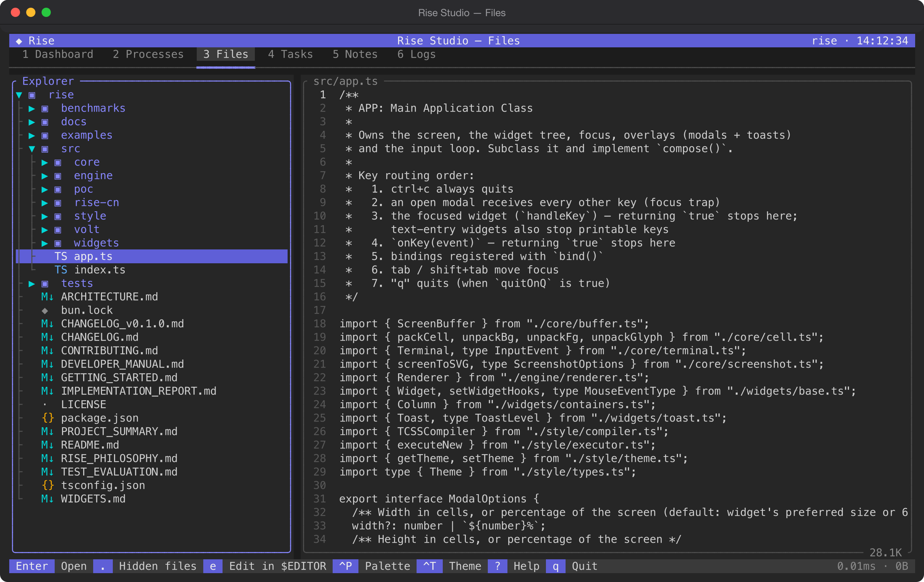Click the folder icon beside benchmarks

45,109
